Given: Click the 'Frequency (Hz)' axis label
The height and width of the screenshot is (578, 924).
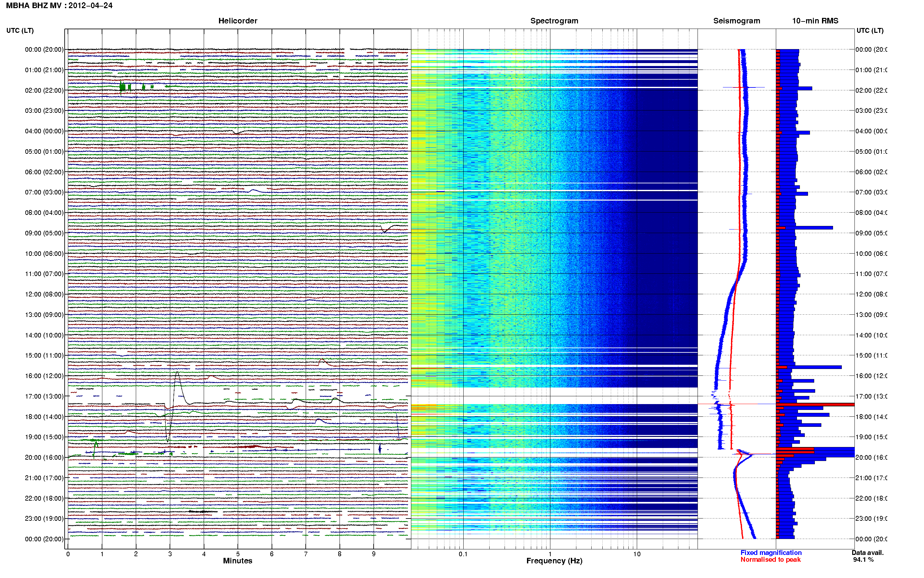Looking at the screenshot, I should (554, 561).
